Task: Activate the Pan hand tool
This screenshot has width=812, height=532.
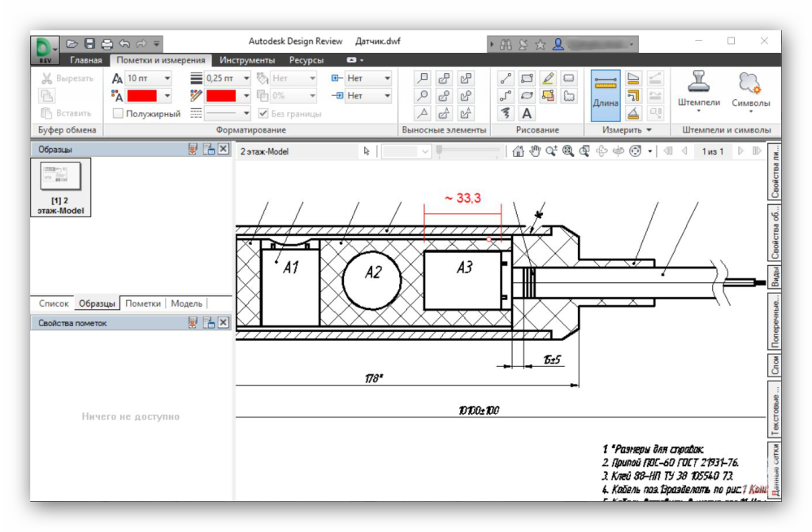Action: 535,151
